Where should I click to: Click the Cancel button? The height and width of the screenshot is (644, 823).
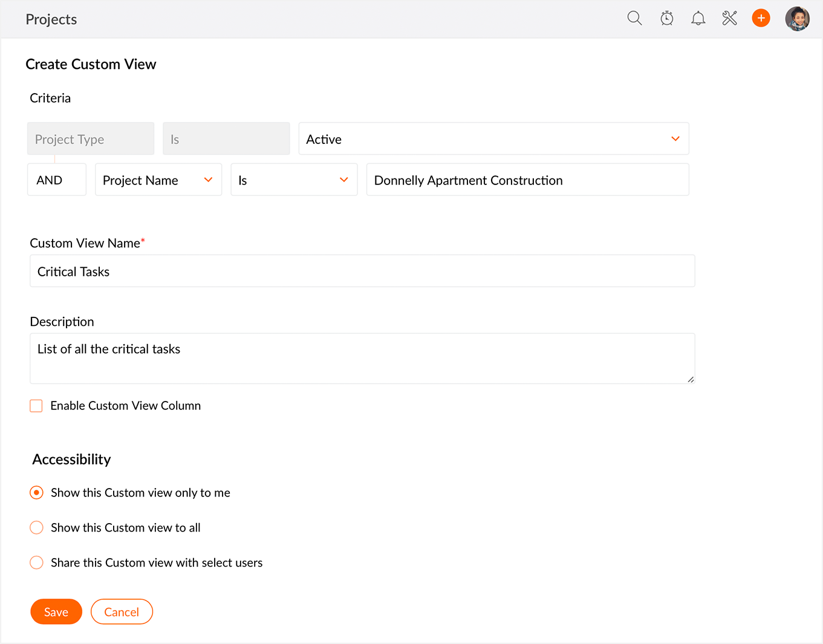[122, 612]
